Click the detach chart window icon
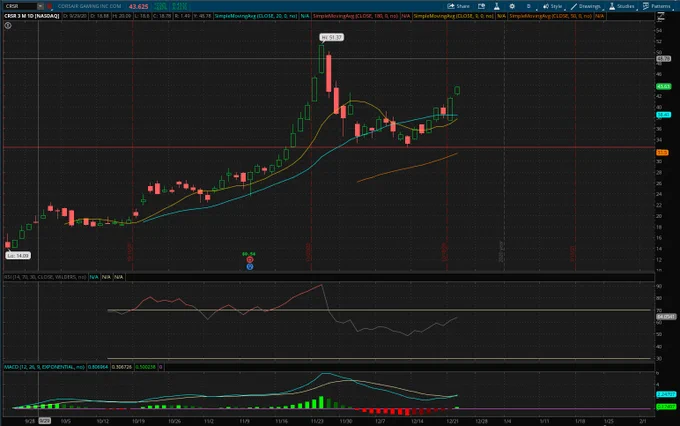Screen dimensions: 680x426 pyautogui.click(x=481, y=6)
